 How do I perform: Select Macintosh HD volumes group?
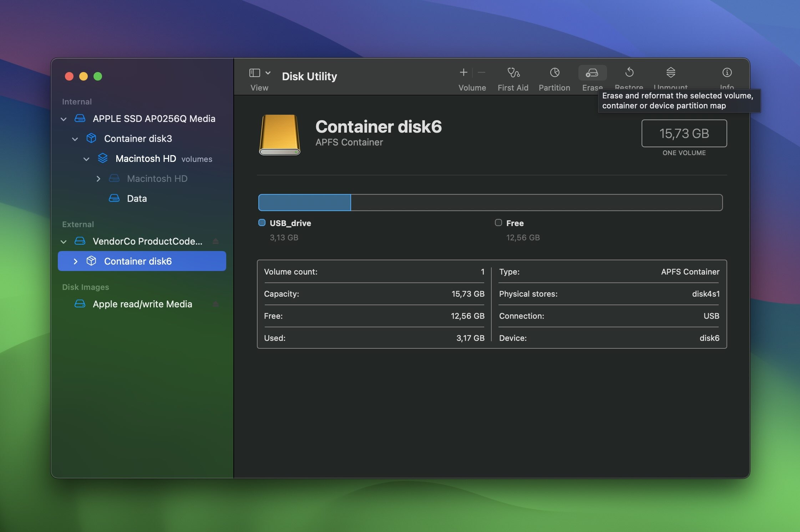(142, 159)
